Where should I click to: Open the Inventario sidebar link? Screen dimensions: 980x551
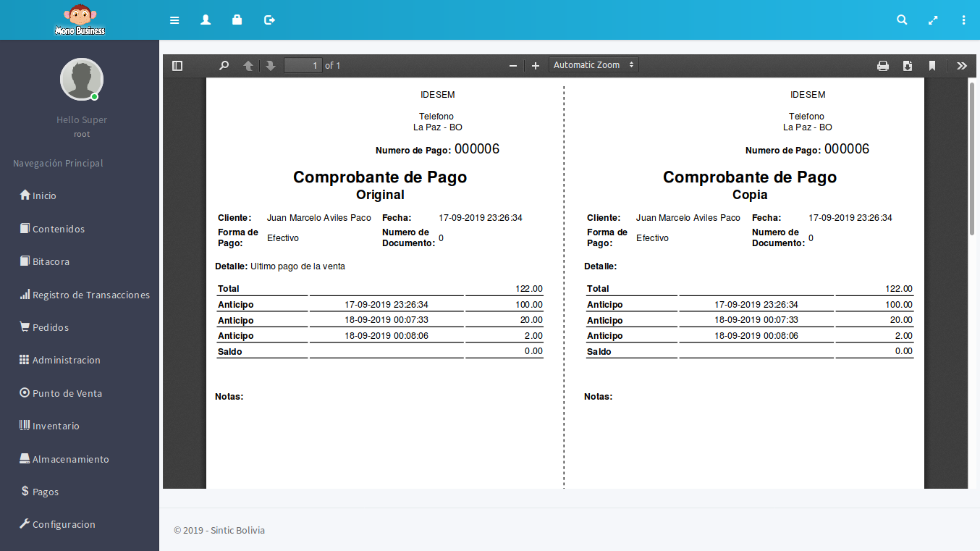point(56,426)
